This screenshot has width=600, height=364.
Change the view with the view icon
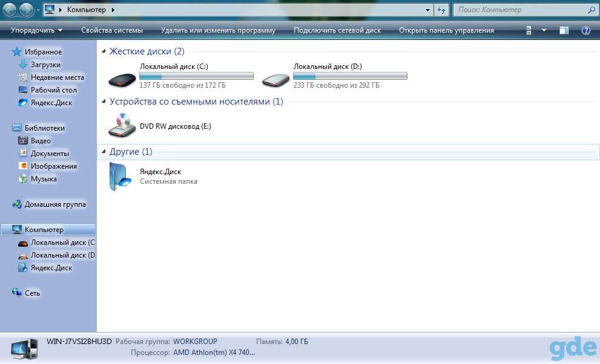[529, 30]
